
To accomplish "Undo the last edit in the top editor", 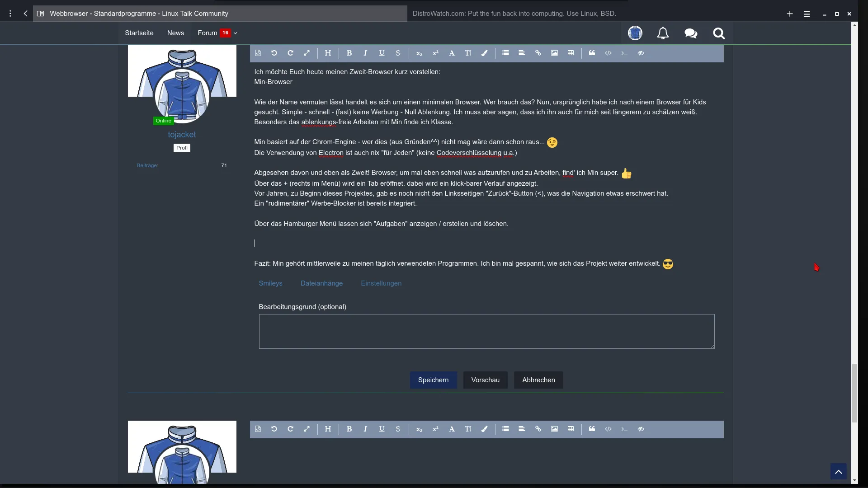I will tap(274, 53).
